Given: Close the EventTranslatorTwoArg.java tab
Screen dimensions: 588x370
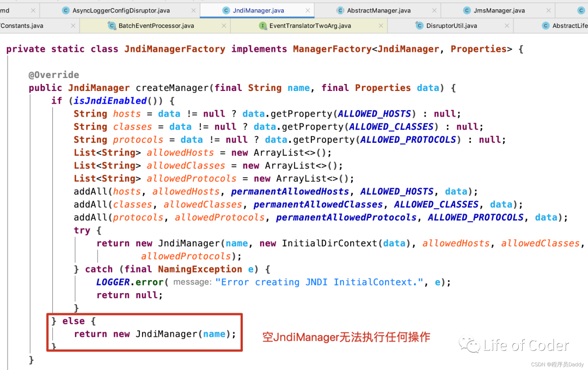Looking at the screenshot, I should click(x=381, y=26).
